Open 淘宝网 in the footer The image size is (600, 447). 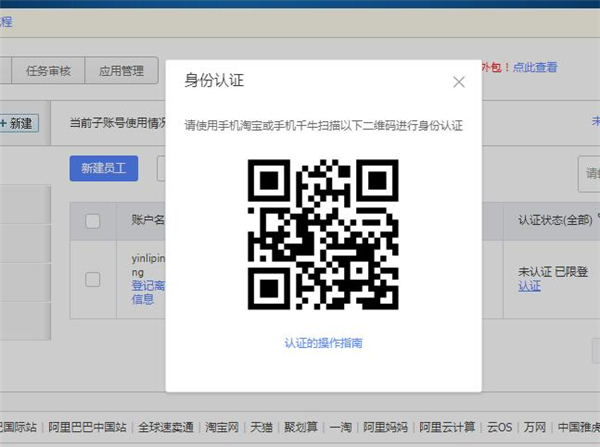coord(223,428)
